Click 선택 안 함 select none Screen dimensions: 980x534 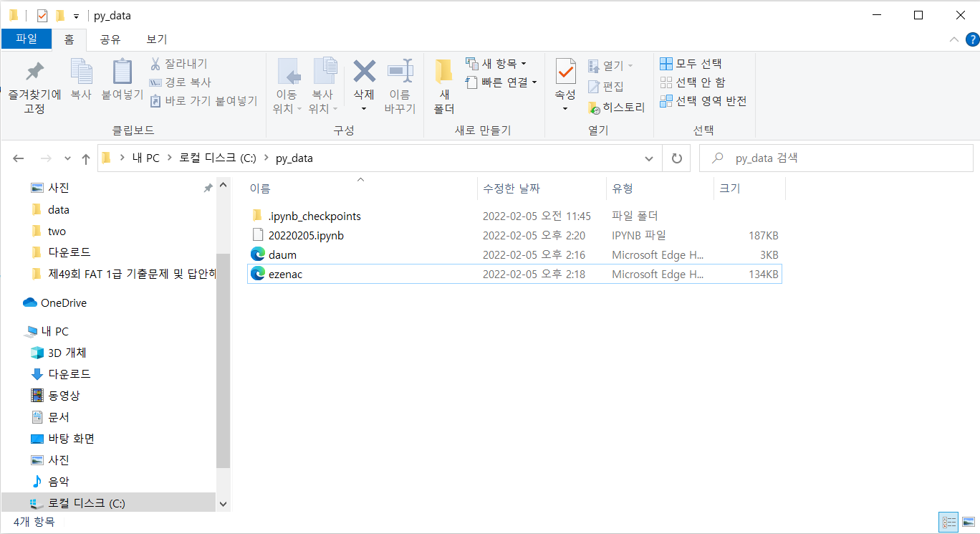click(x=692, y=82)
